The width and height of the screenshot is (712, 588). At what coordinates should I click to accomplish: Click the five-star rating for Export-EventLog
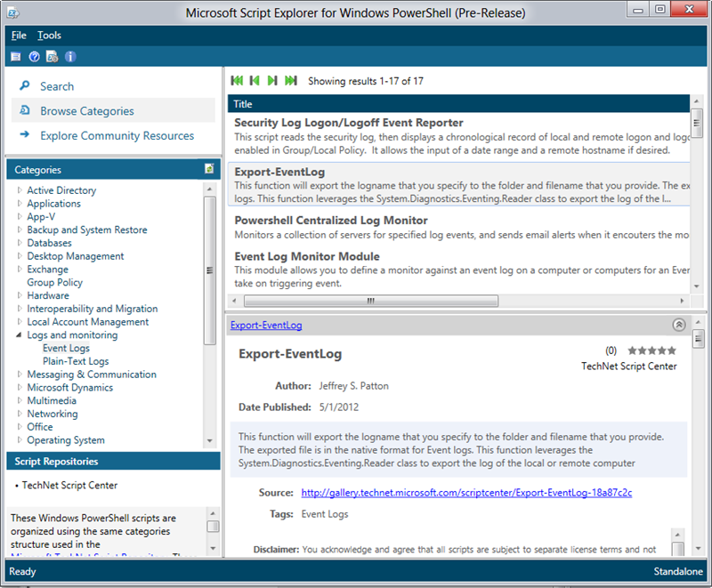click(651, 350)
